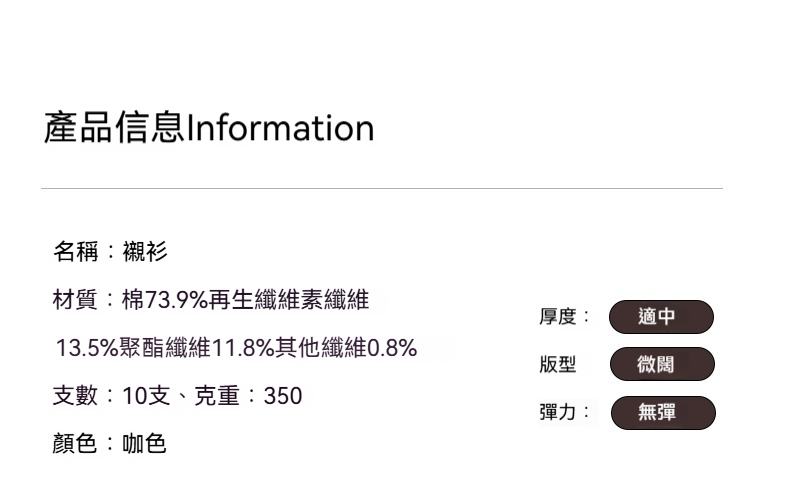Click the 適中 thickness pill
This screenshot has width=790, height=479.
point(661,317)
